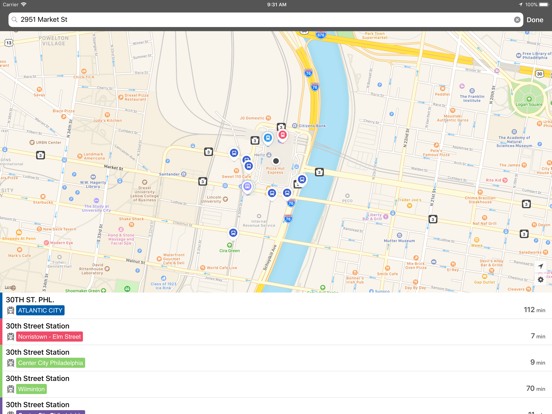
Task: Tap the Trader Joe's map marker
Action: pyautogui.click(x=409, y=206)
